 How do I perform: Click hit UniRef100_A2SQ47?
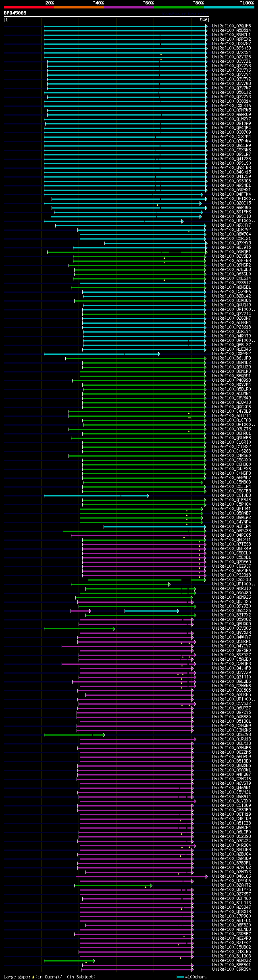(231, 908)
